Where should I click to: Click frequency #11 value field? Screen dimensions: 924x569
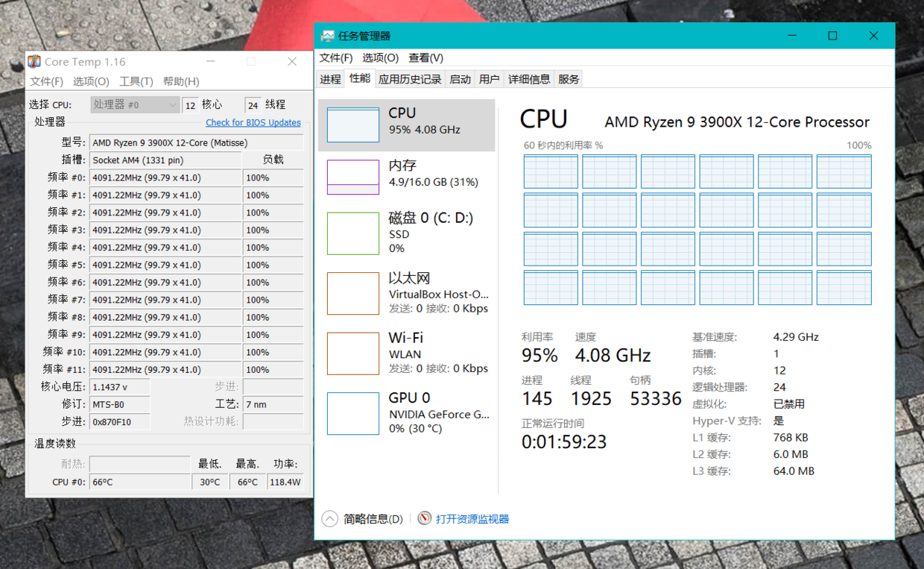click(x=165, y=369)
